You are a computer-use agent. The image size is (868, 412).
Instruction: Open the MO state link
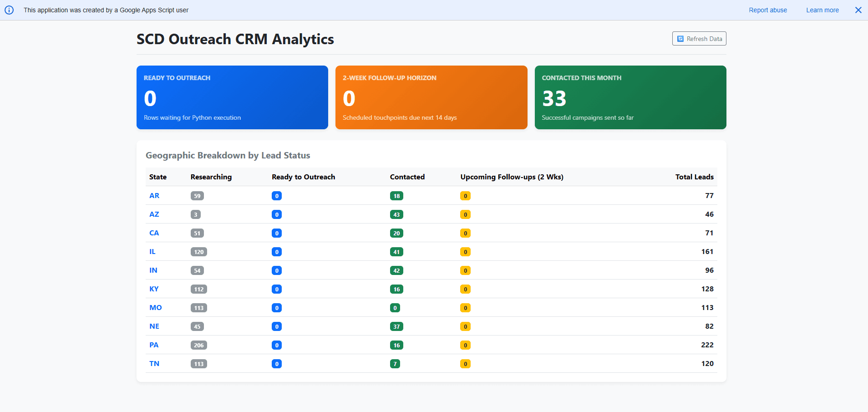click(156, 308)
